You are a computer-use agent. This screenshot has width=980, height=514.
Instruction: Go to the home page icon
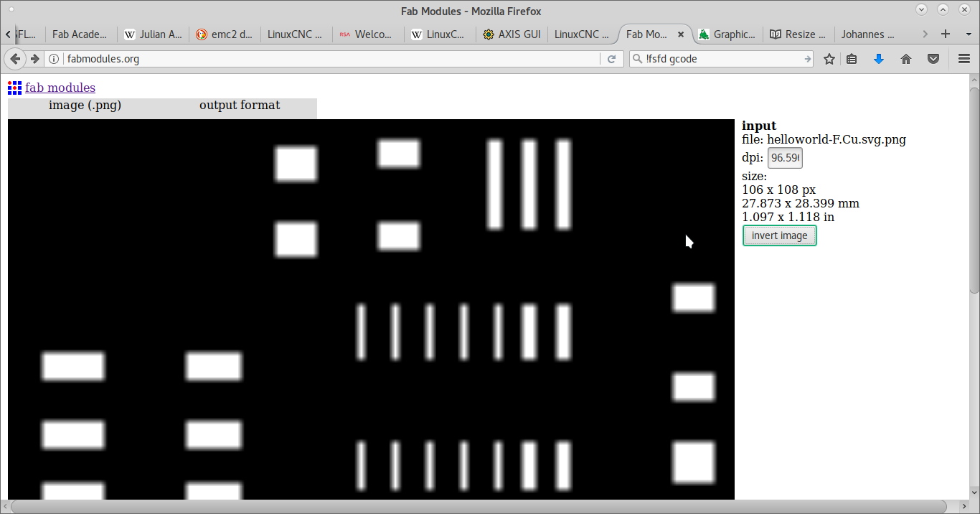pos(906,59)
